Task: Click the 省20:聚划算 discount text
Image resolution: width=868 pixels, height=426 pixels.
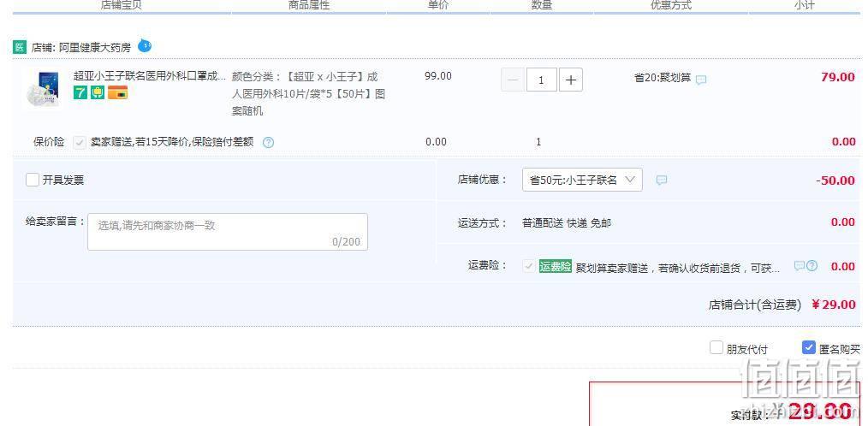Action: point(663,78)
